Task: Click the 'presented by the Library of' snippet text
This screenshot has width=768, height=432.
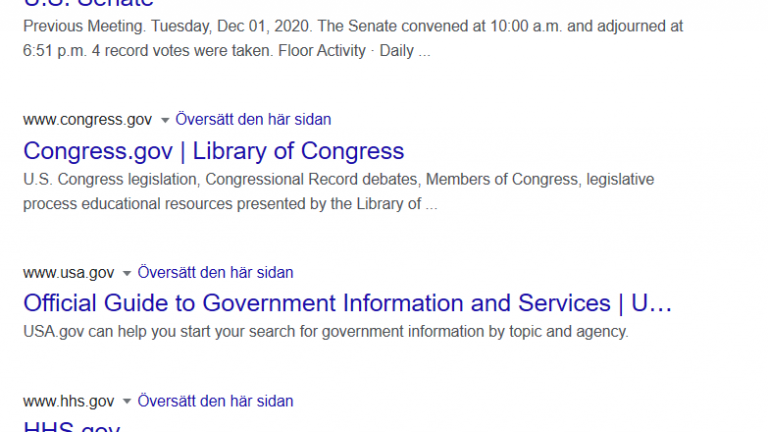Action: click(329, 204)
